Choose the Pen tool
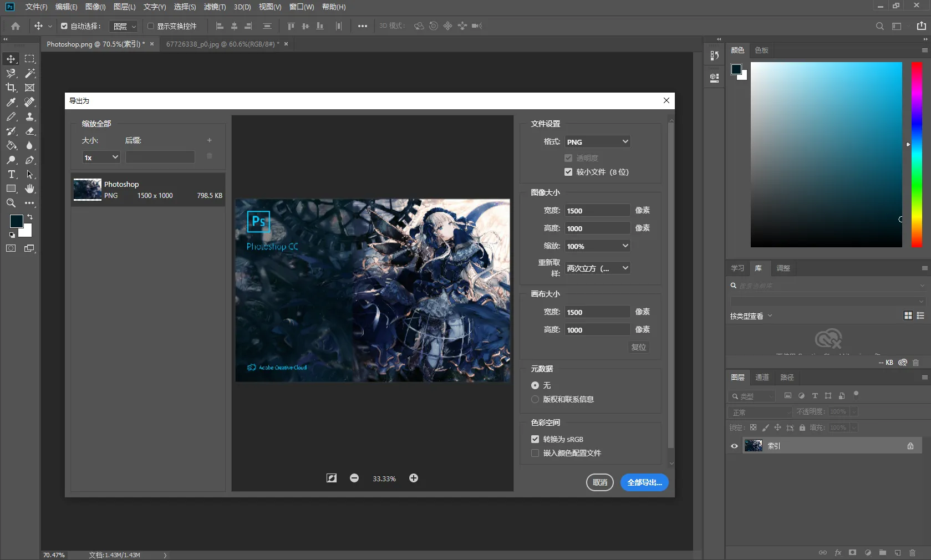Viewport: 931px width, 560px height. click(x=30, y=160)
